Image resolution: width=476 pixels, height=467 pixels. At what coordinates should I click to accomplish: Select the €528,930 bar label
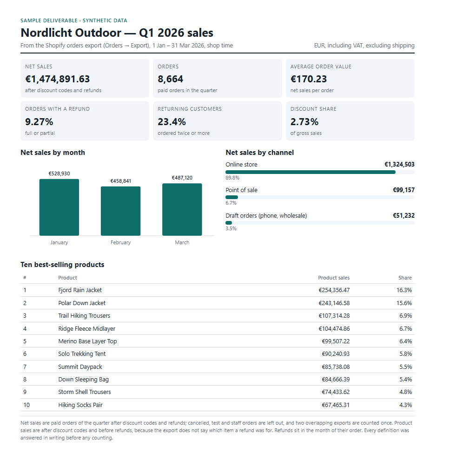(x=59, y=173)
